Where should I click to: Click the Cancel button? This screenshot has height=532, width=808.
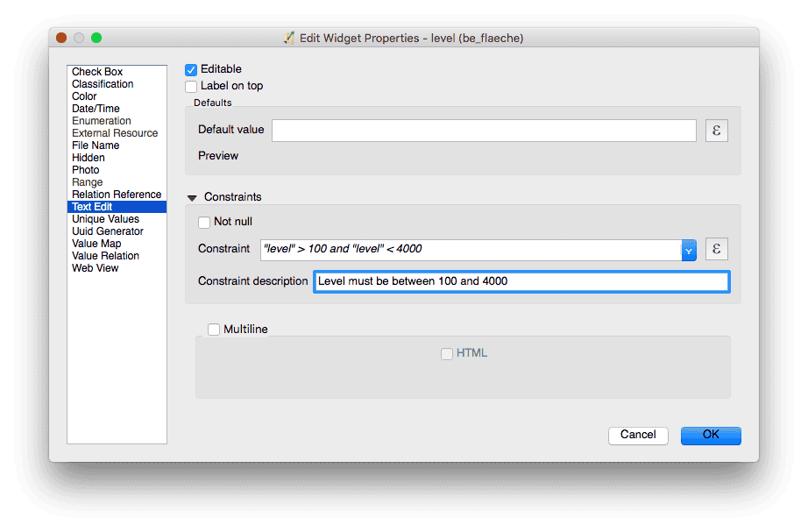click(637, 435)
